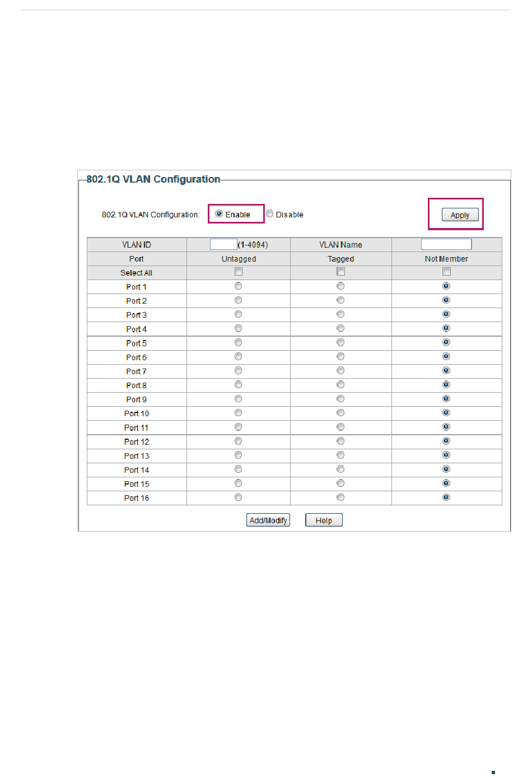532x777 pixels.
Task: Set Port 15 to Untagged
Action: 238,483
